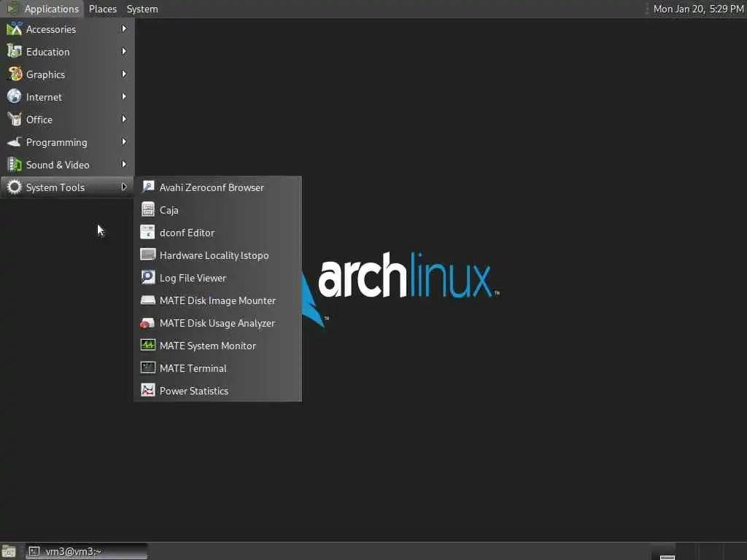Open Power Statistics entry
This screenshot has width=747, height=560.
click(x=217, y=391)
